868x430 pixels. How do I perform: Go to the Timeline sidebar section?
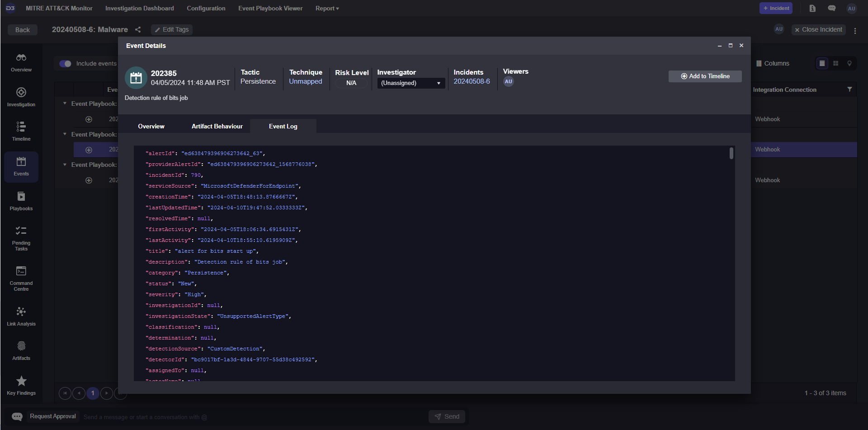point(21,132)
